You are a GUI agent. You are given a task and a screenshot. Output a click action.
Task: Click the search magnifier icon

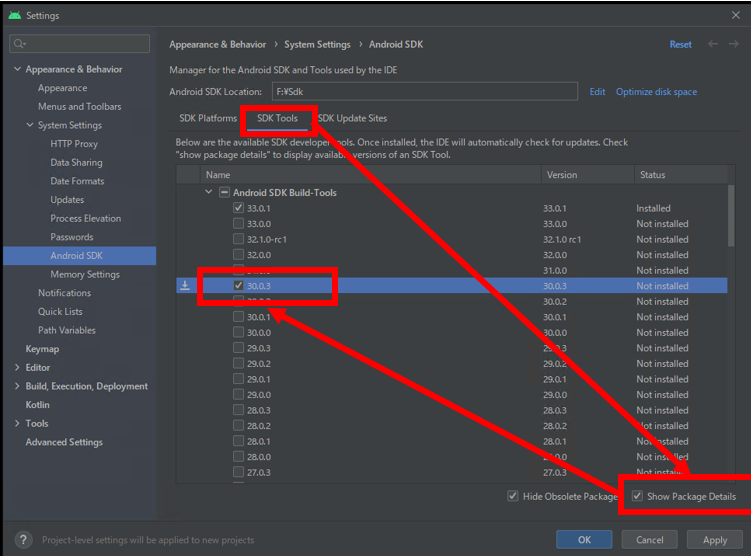click(x=19, y=44)
